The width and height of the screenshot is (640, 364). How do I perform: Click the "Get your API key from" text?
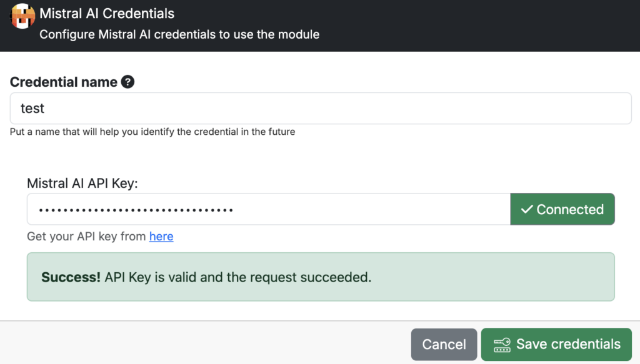coord(86,237)
